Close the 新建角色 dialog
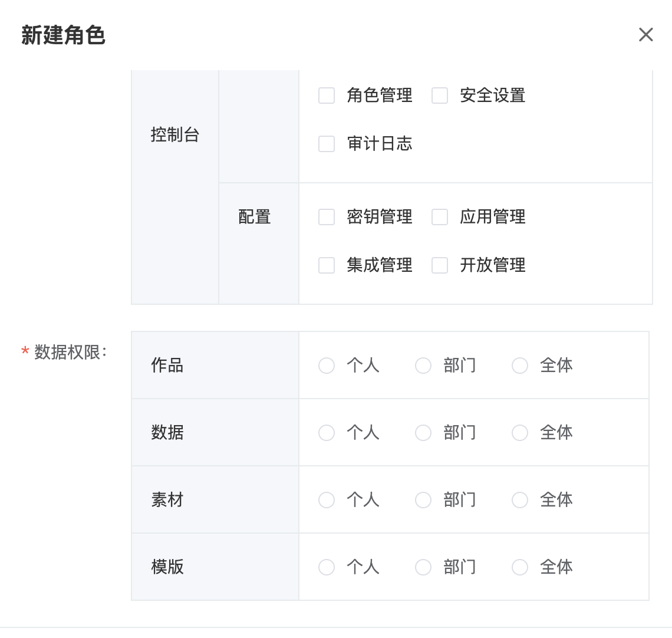 point(645,35)
